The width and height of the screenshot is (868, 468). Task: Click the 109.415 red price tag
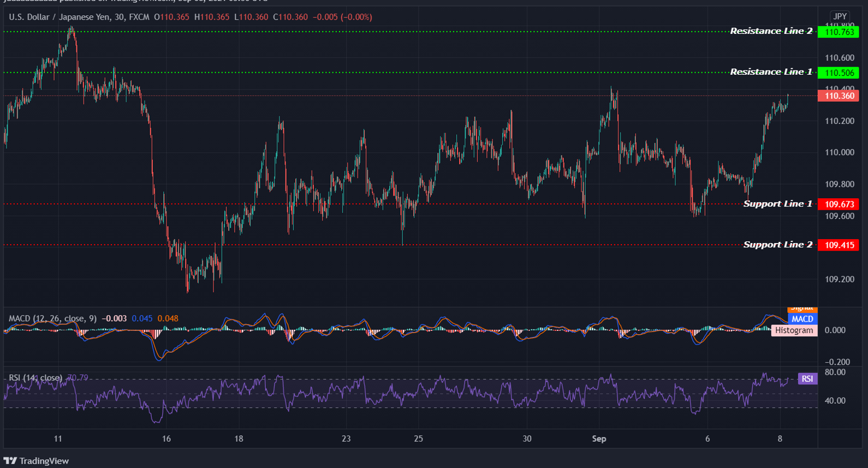click(839, 245)
